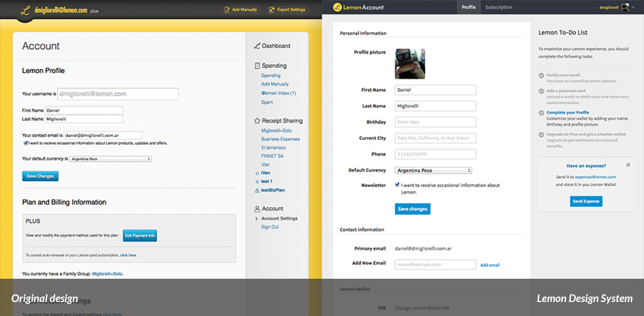
Task: Click the Spending receipt icon in sidebar
Action: pos(257,66)
